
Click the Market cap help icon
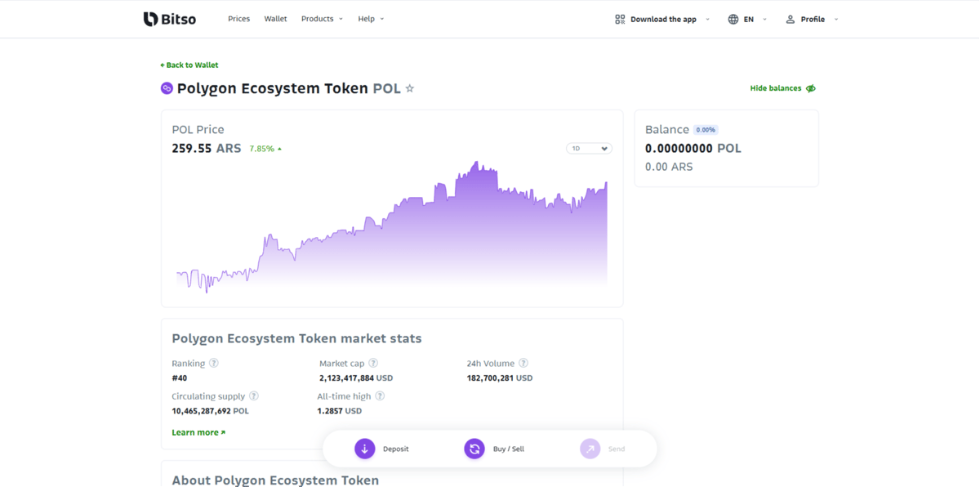pos(373,363)
